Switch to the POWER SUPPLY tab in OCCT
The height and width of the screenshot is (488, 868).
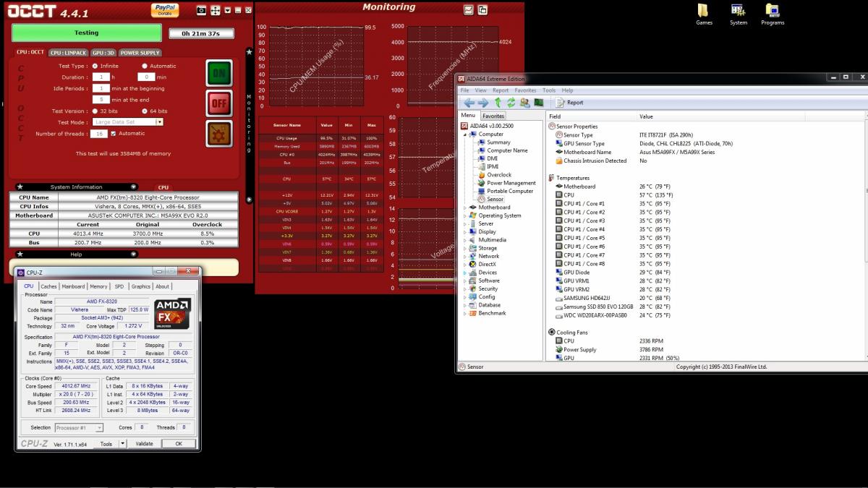click(x=140, y=53)
